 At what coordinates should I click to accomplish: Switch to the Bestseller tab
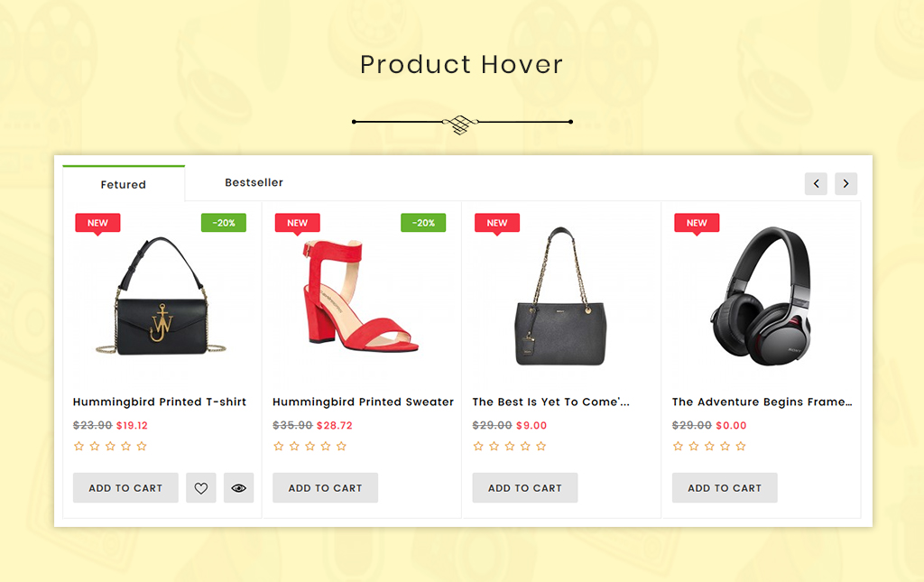click(x=254, y=182)
